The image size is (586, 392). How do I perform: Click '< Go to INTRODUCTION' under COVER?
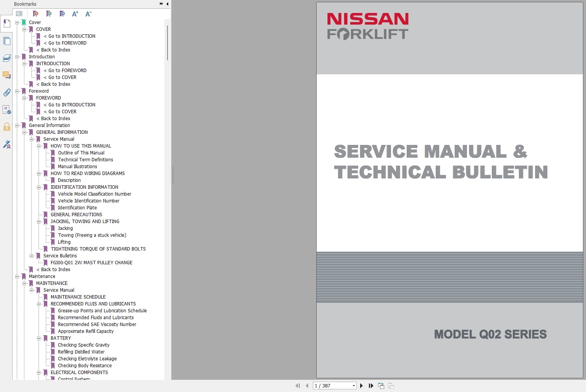[69, 36]
